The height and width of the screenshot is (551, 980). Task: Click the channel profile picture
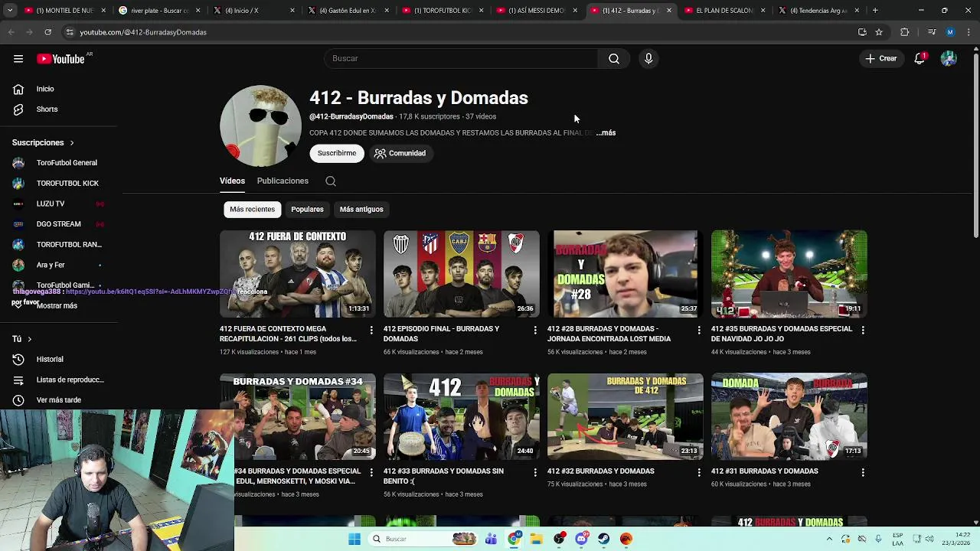[x=260, y=126]
